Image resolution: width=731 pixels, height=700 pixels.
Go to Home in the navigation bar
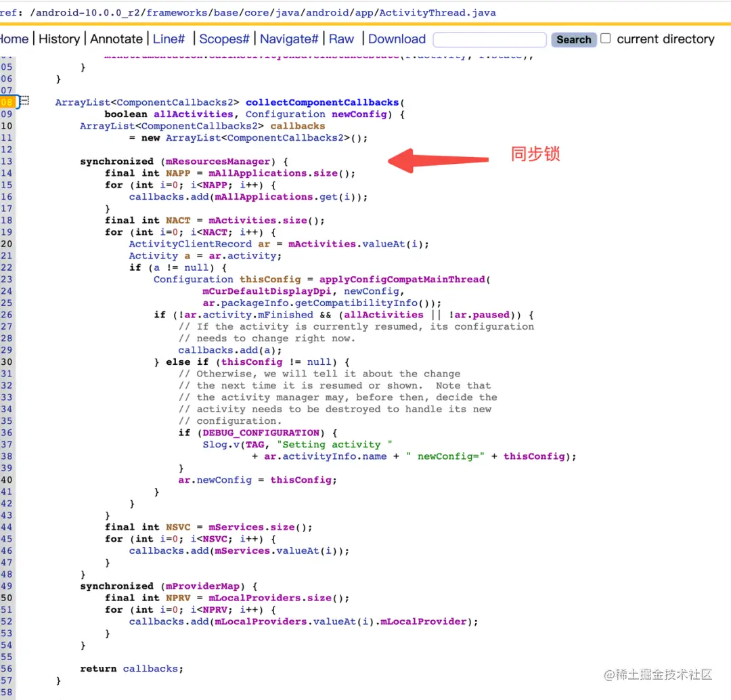click(x=14, y=39)
